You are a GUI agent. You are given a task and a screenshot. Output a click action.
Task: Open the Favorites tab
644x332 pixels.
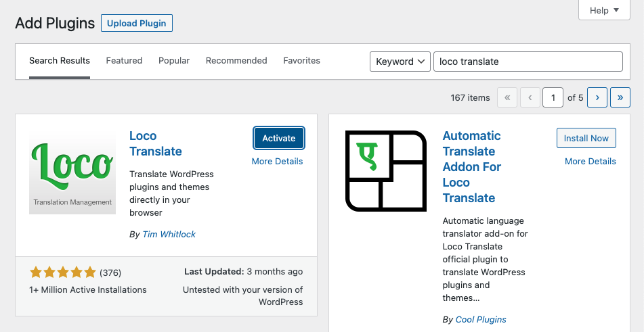click(301, 61)
